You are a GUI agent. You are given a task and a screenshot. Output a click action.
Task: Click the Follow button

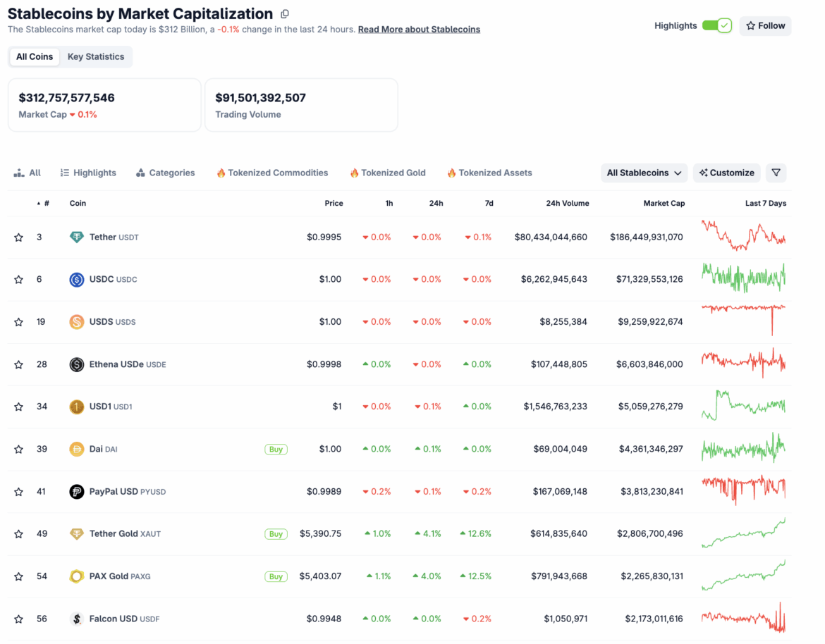click(765, 25)
